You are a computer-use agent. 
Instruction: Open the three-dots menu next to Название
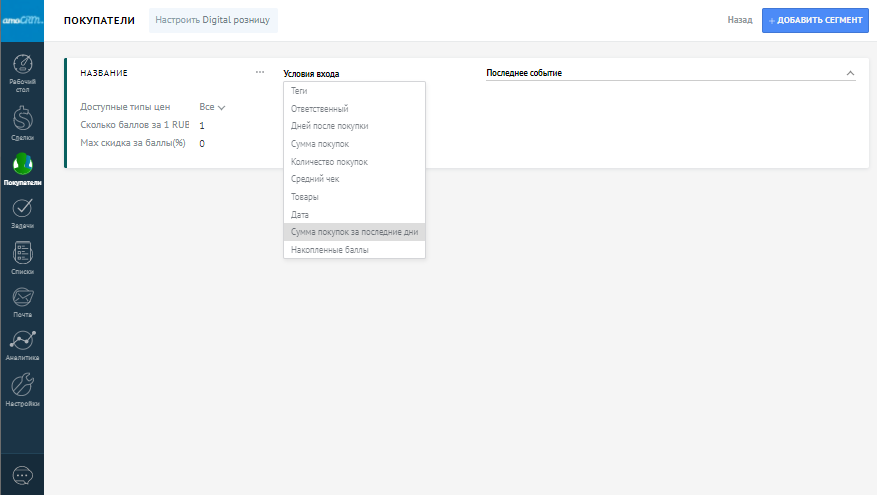260,72
